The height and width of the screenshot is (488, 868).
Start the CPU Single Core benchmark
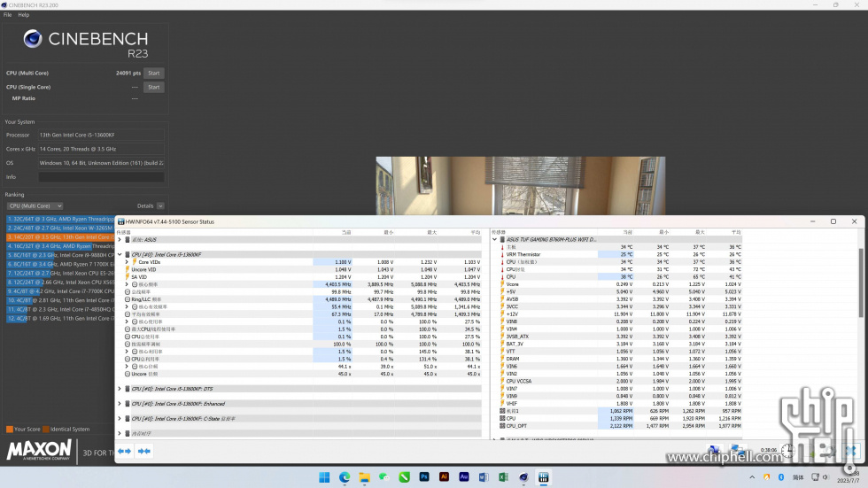point(154,87)
